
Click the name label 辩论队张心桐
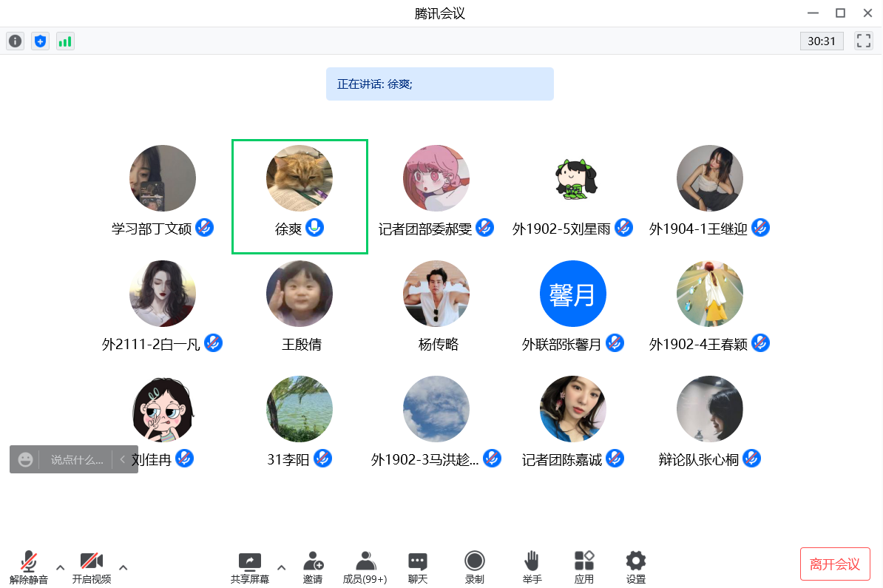coord(698,459)
